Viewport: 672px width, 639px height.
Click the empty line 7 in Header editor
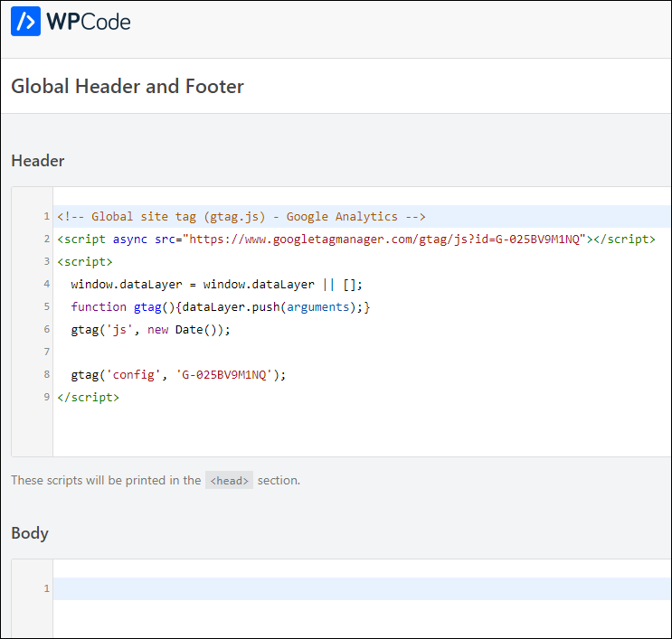(x=362, y=352)
